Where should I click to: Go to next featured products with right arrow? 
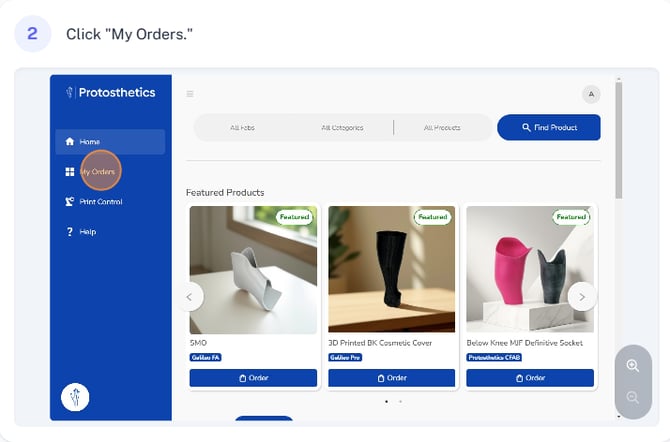tap(582, 297)
